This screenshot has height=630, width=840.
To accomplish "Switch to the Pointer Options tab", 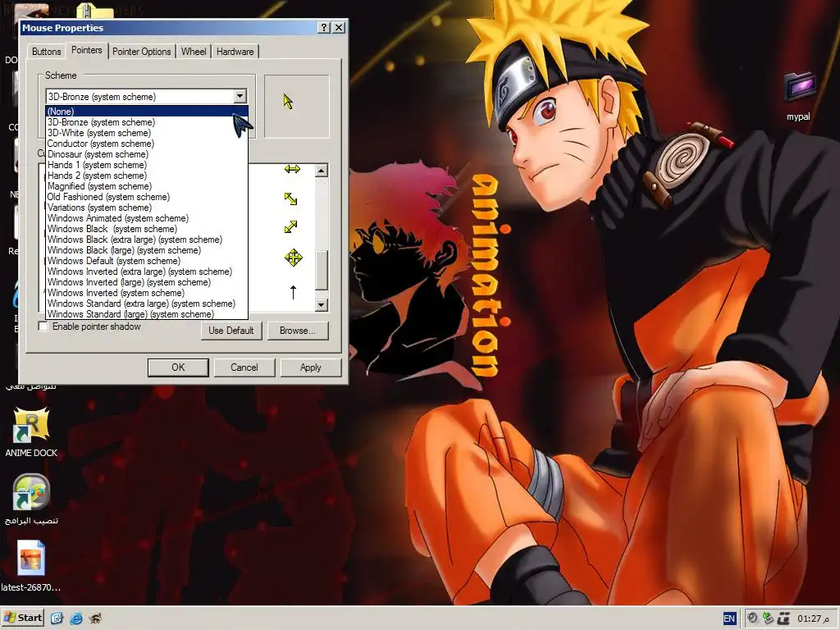I will point(141,52).
